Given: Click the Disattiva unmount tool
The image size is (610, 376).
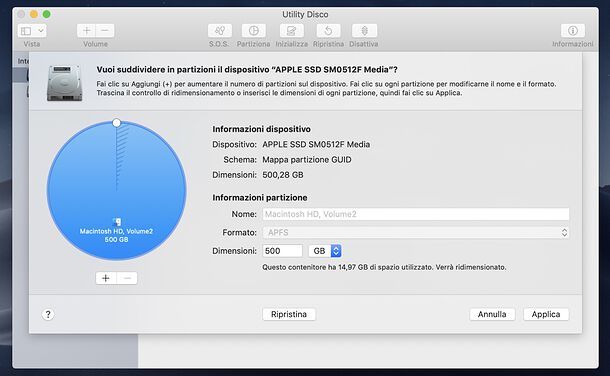Looking at the screenshot, I should coord(364,31).
